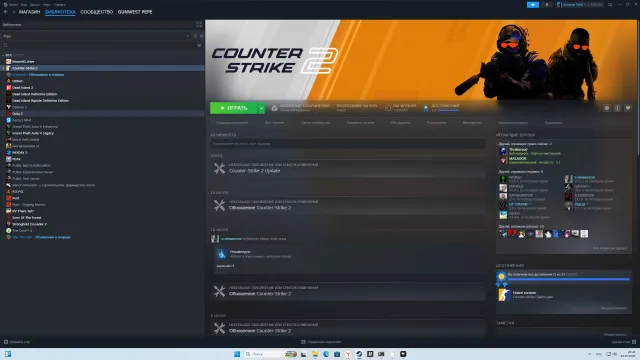The width and height of the screenshot is (640, 360).
Task: Open the Guides tab
Action: pos(436,122)
